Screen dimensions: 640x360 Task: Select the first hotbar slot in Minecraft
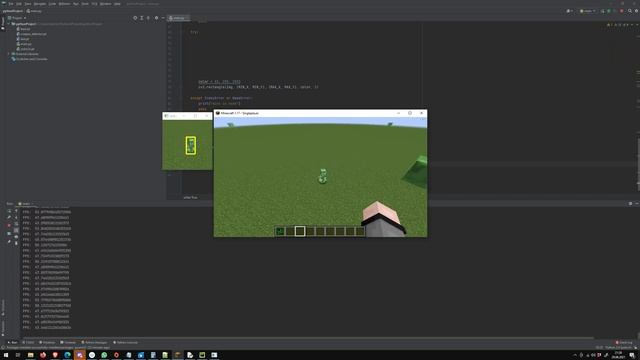[x=280, y=231]
